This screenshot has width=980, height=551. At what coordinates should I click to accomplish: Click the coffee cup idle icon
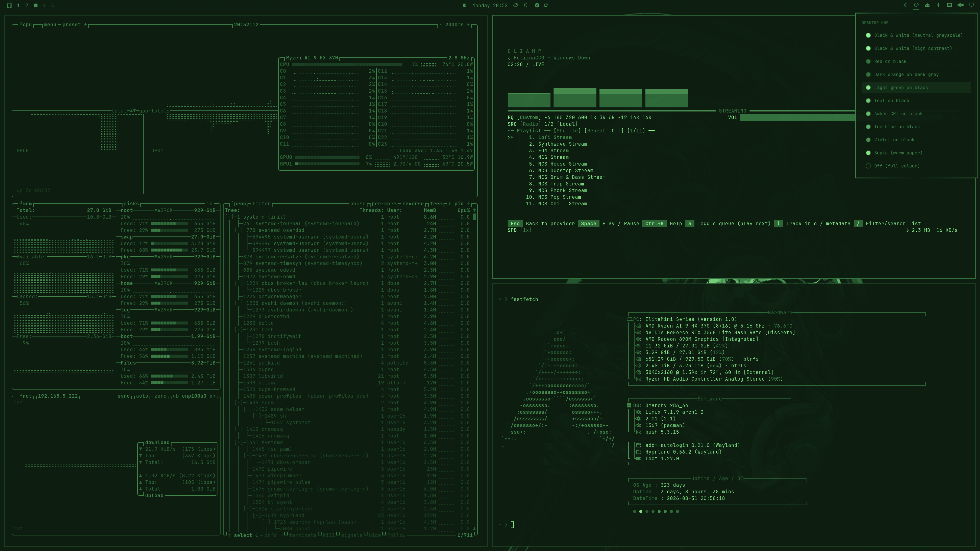pyautogui.click(x=464, y=5)
